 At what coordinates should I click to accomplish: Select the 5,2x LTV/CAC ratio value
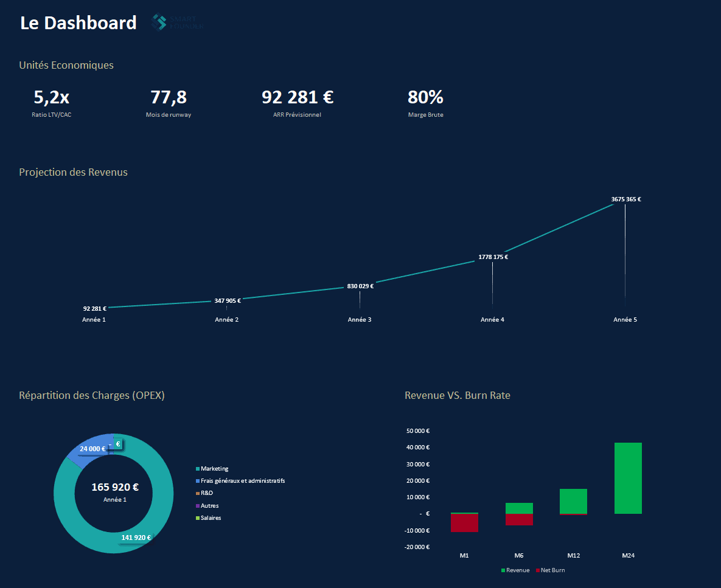[52, 97]
